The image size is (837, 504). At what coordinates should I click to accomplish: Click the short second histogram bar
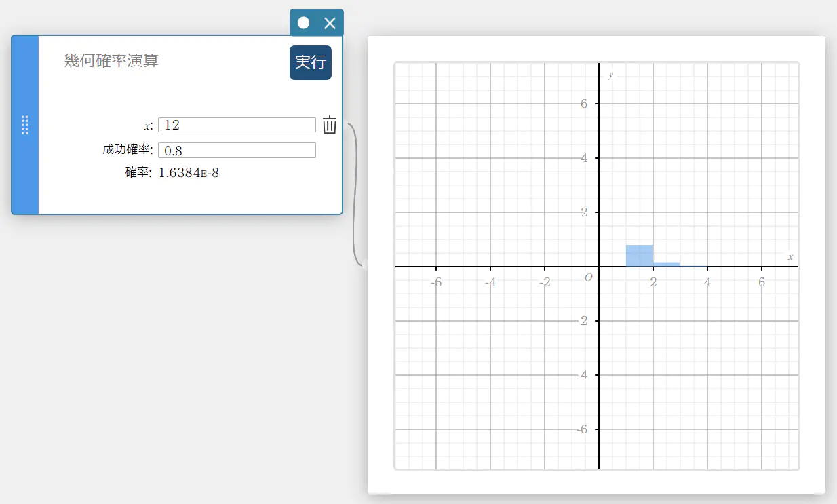[x=666, y=264]
